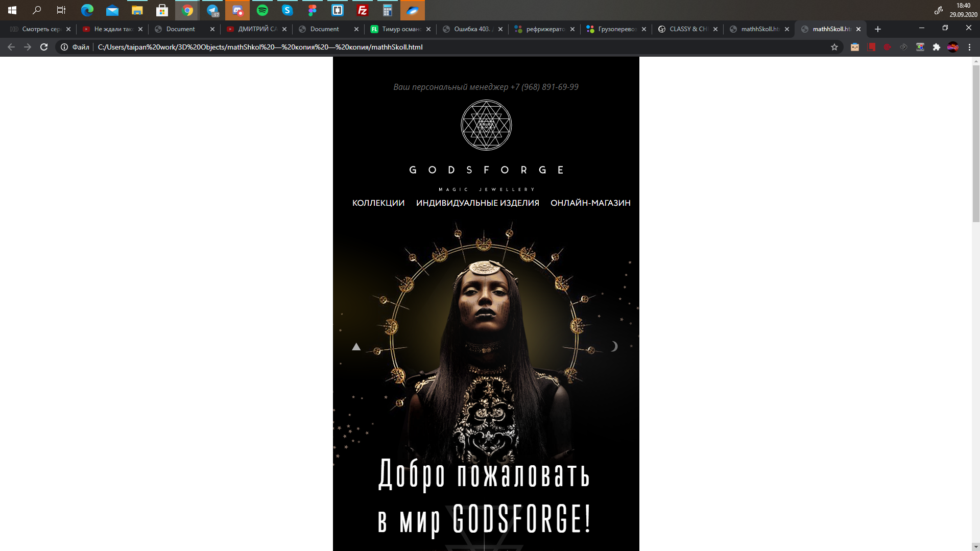Click scrollbar up arrow
Viewport: 980px width, 551px height.
pos(975,61)
